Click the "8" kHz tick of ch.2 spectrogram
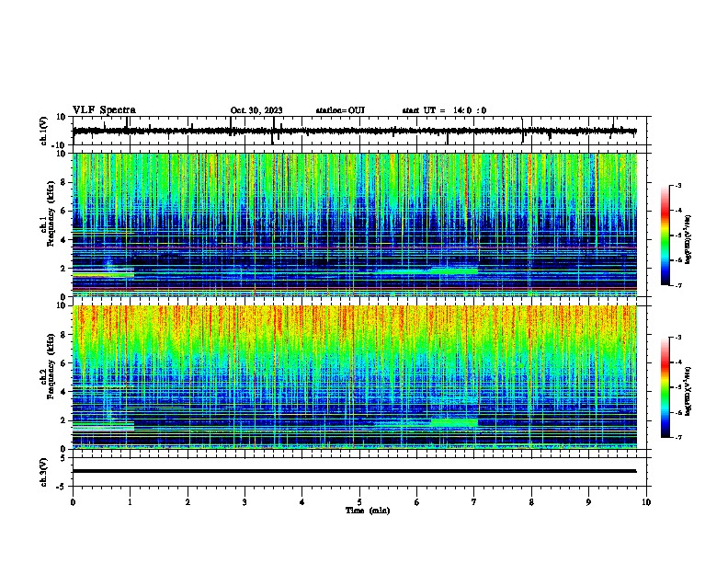728x563 pixels. coord(63,335)
